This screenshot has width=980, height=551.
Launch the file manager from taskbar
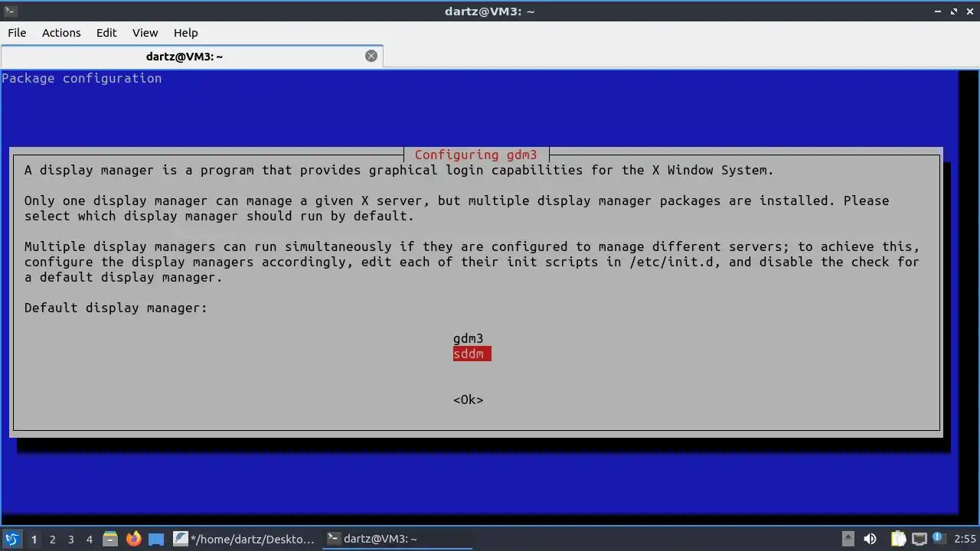click(110, 539)
